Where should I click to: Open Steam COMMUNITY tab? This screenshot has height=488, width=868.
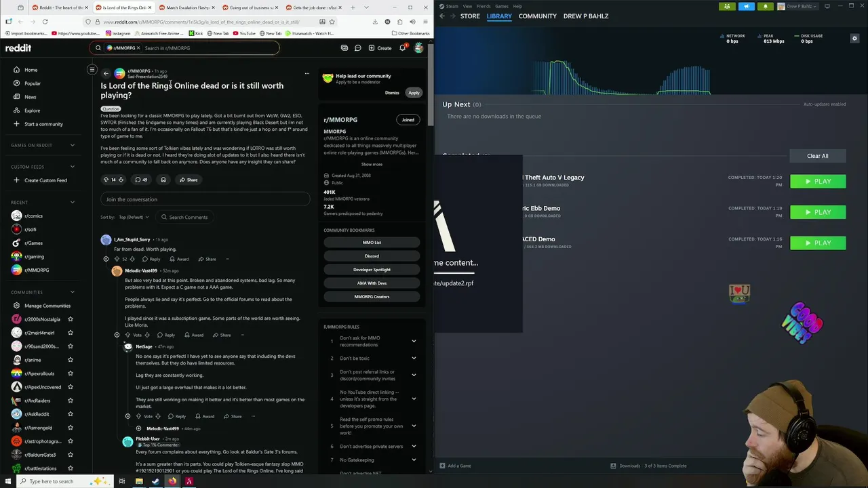click(x=537, y=16)
